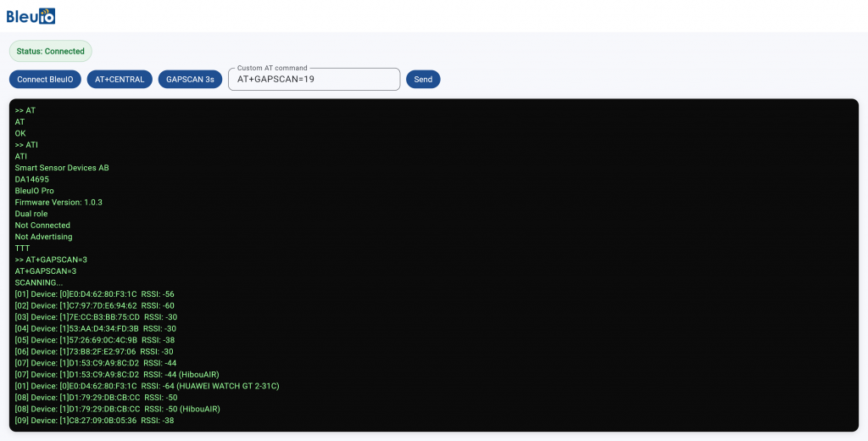This screenshot has width=868, height=441.
Task: Run the GAPSCAN 3s button
Action: coord(190,79)
